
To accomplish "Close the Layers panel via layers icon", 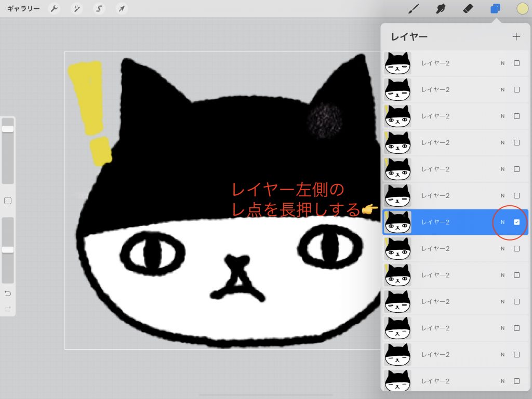I will pyautogui.click(x=495, y=8).
